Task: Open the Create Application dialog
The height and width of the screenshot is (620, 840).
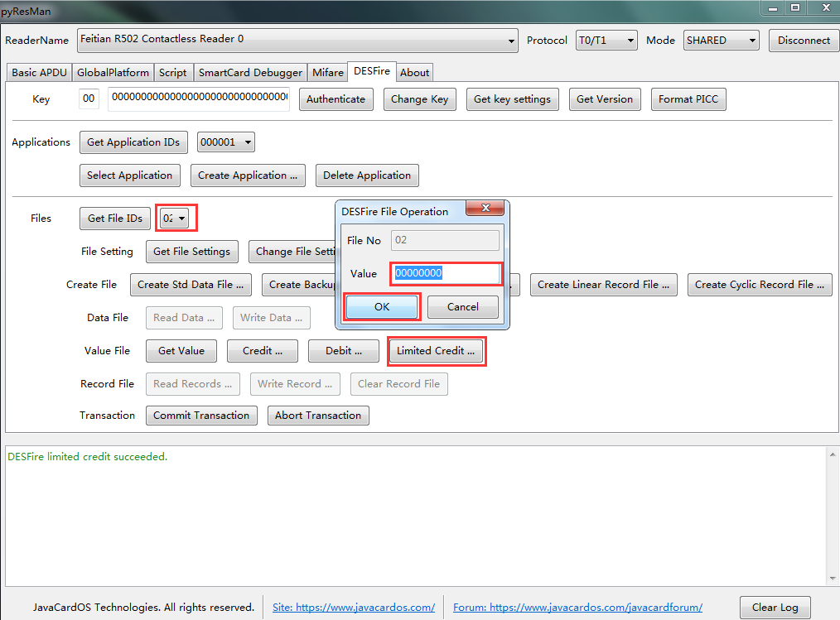Action: (x=248, y=175)
